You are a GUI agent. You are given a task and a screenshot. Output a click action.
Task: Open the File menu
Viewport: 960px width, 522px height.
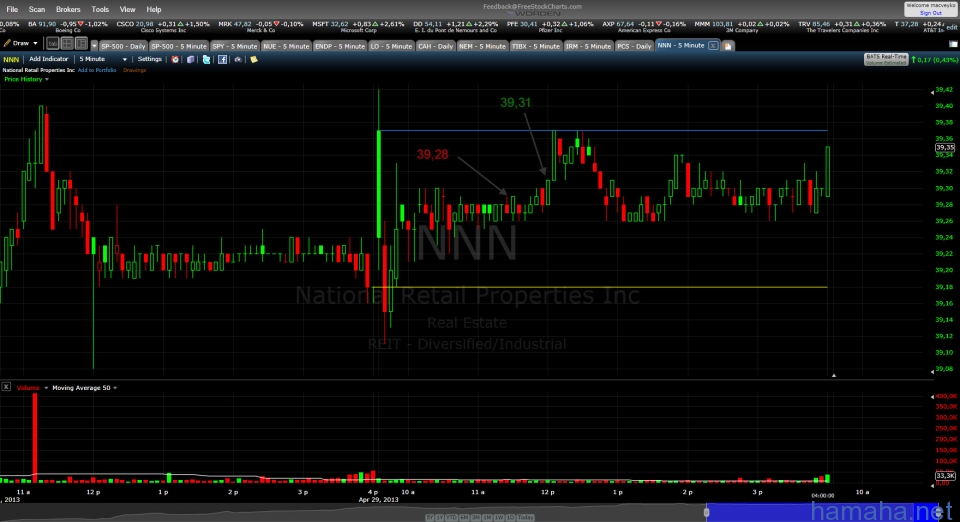[x=12, y=9]
